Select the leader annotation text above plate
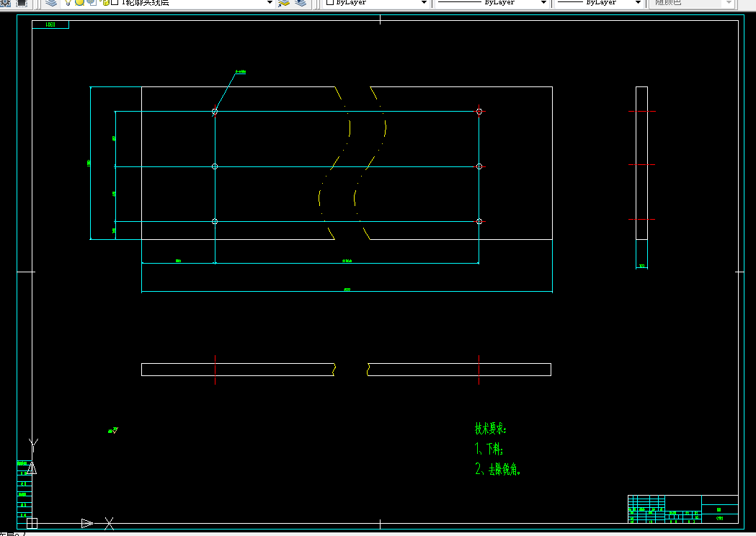The height and width of the screenshot is (536, 756). click(x=241, y=72)
